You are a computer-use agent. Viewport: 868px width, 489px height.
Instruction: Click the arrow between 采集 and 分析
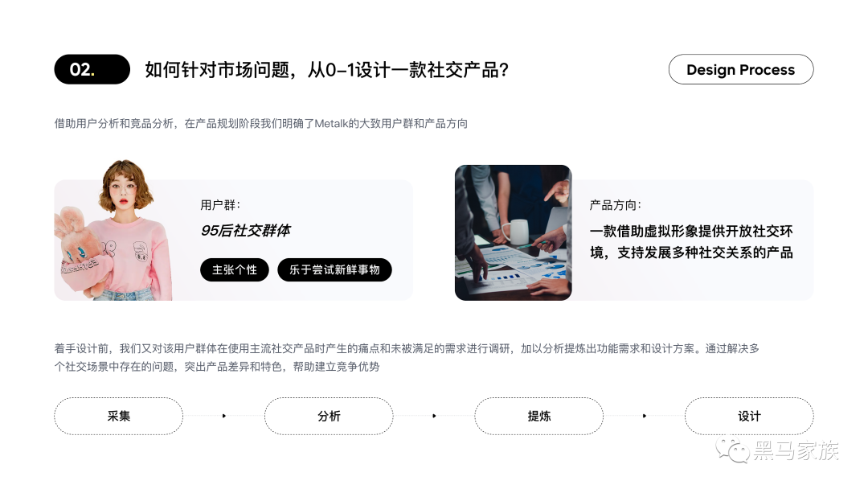click(223, 416)
